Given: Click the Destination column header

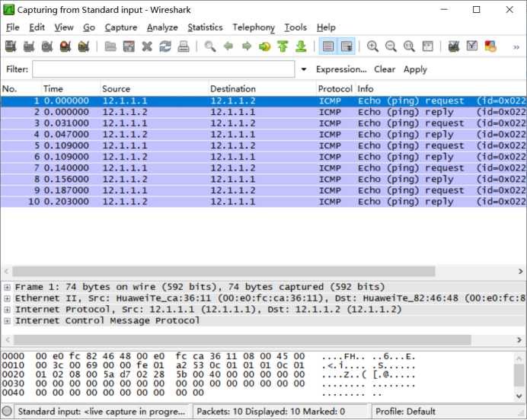Looking at the screenshot, I should (263, 89).
